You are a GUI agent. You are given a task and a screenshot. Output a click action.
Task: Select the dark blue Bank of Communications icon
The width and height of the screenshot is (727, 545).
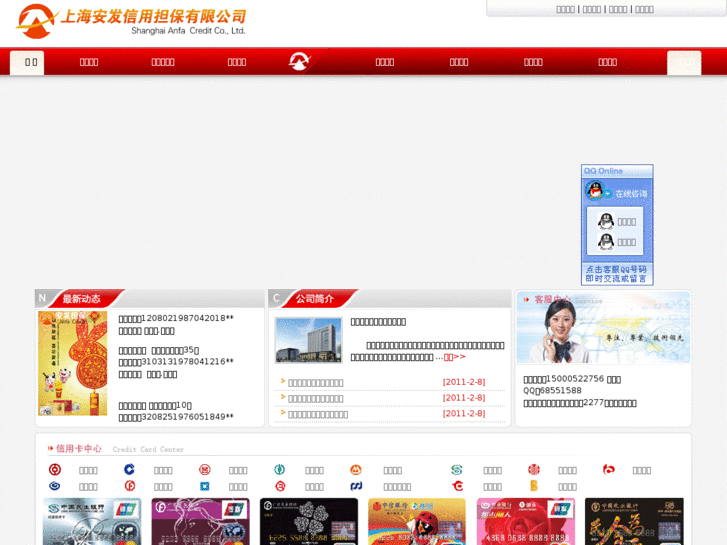tap(356, 486)
